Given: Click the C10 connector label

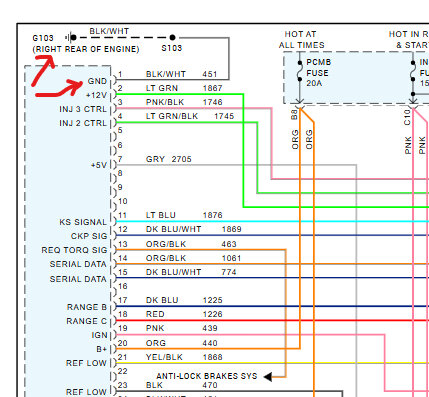Looking at the screenshot, I should (407, 117).
